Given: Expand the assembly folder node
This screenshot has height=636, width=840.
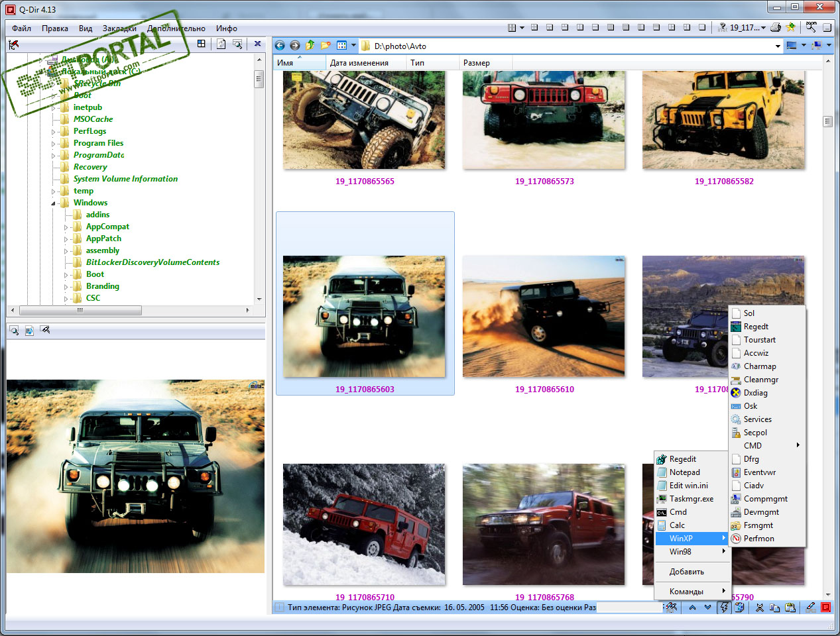Looking at the screenshot, I should click(66, 251).
